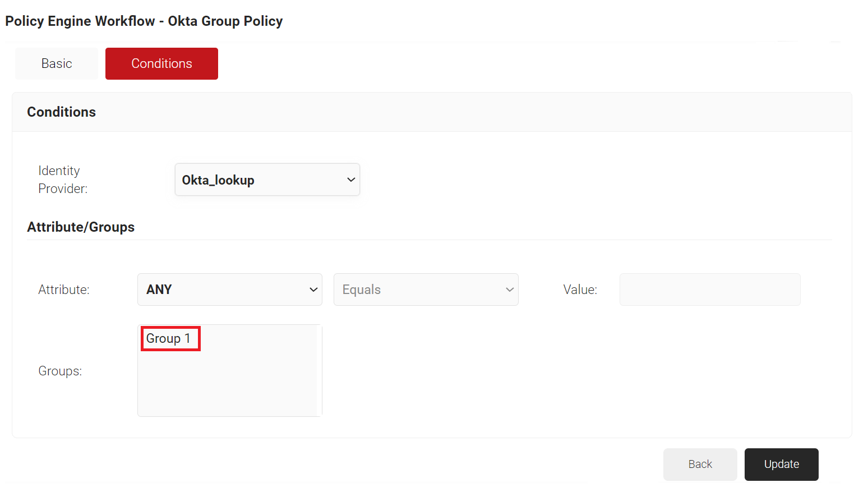Click the Back button
The width and height of the screenshot is (868, 487).
(x=700, y=465)
